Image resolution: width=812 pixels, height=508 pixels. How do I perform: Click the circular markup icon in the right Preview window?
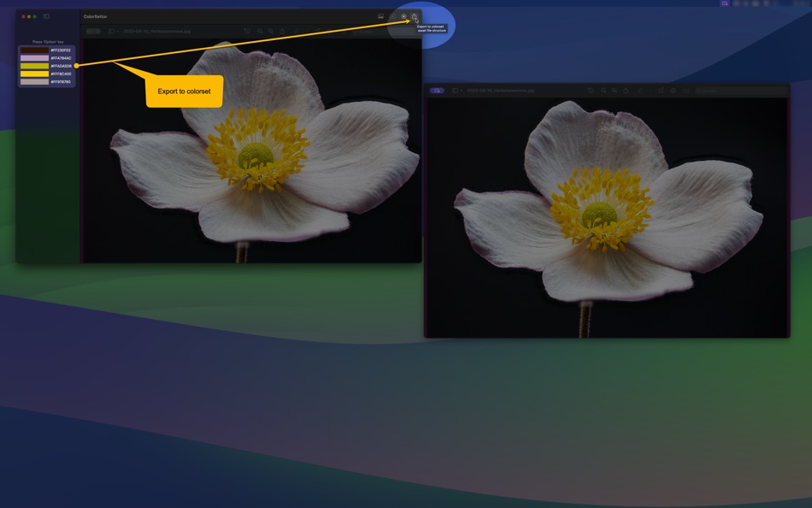pos(674,90)
